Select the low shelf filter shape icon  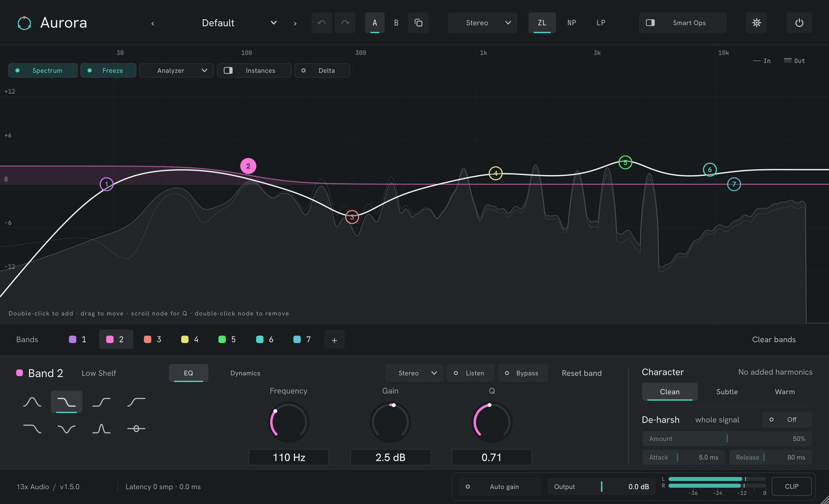(x=67, y=402)
